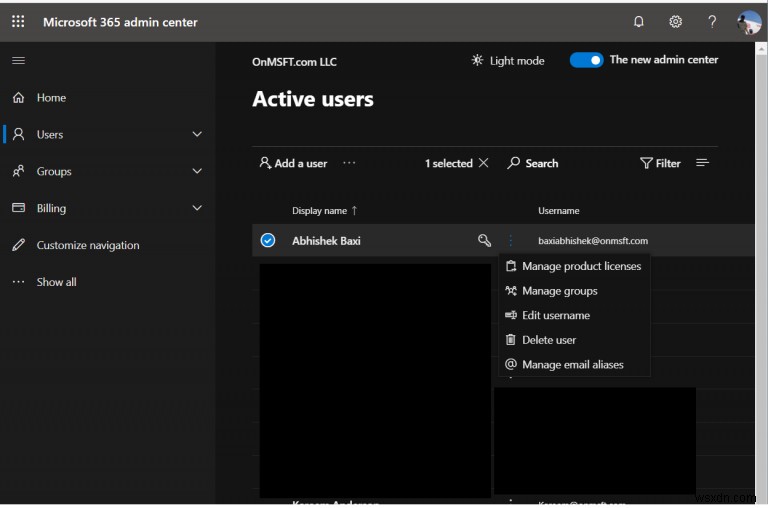The height and width of the screenshot is (508, 768).
Task: Choose Delete user option
Action: click(575, 339)
